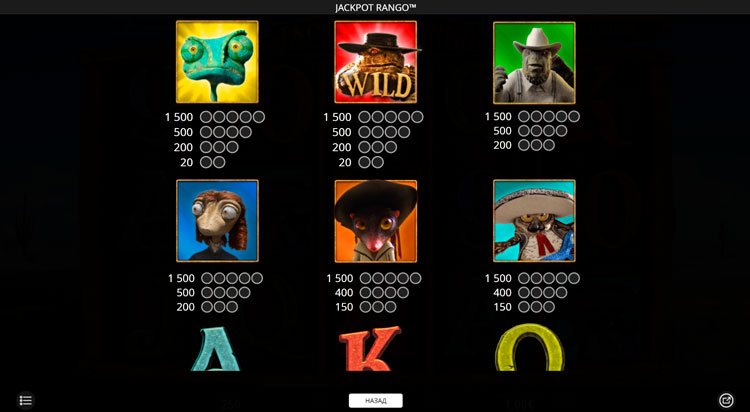
Task: Click the 500 payout under Beans lizard
Action: (185, 292)
